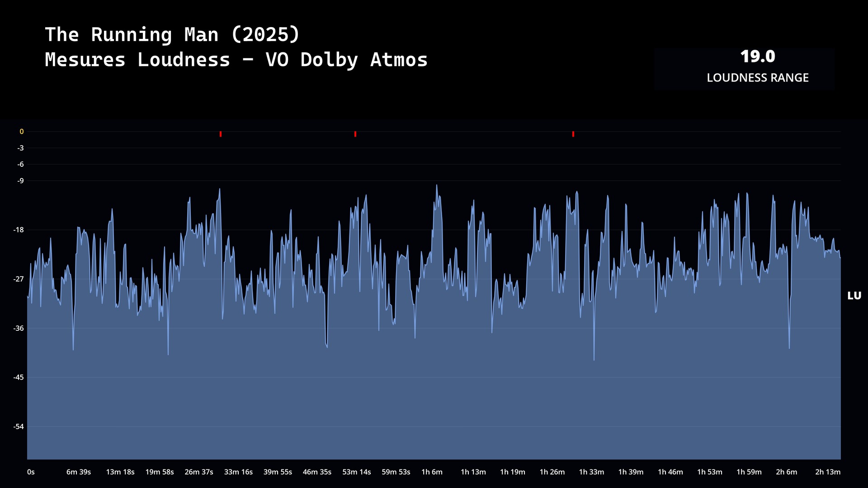Screen dimensions: 868x488
Task: Click the second red peak marker
Action: pyautogui.click(x=355, y=134)
